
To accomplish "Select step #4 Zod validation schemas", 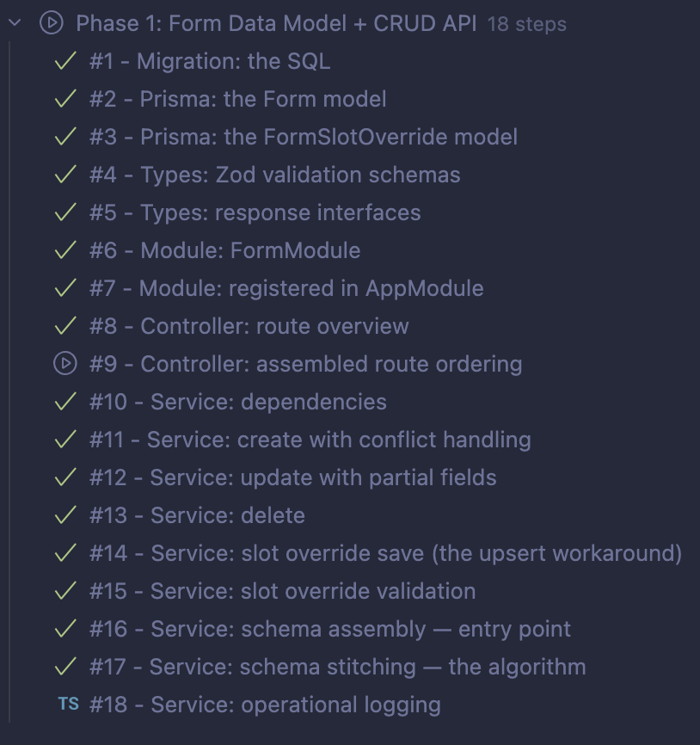I will [274, 175].
